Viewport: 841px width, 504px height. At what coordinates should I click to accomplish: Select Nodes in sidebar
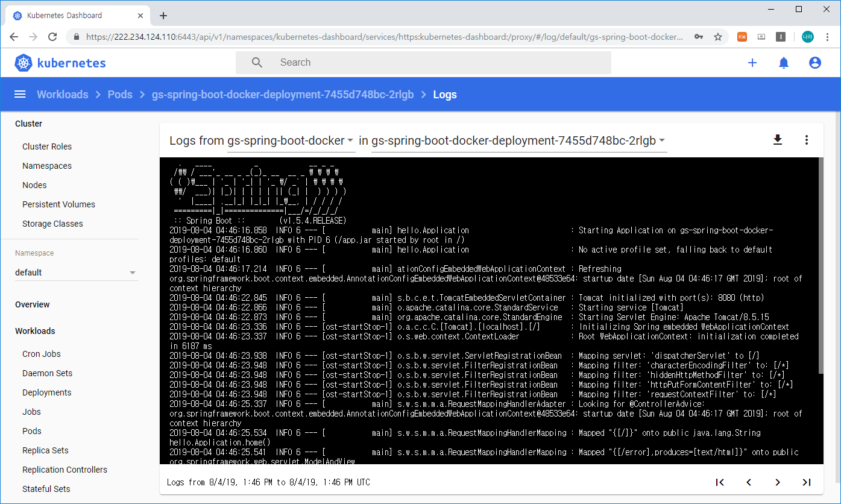(34, 185)
